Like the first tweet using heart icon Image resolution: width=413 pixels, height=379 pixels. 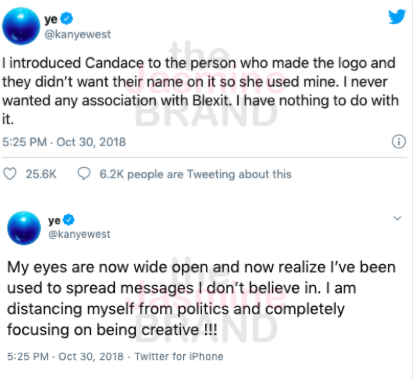click(x=10, y=174)
